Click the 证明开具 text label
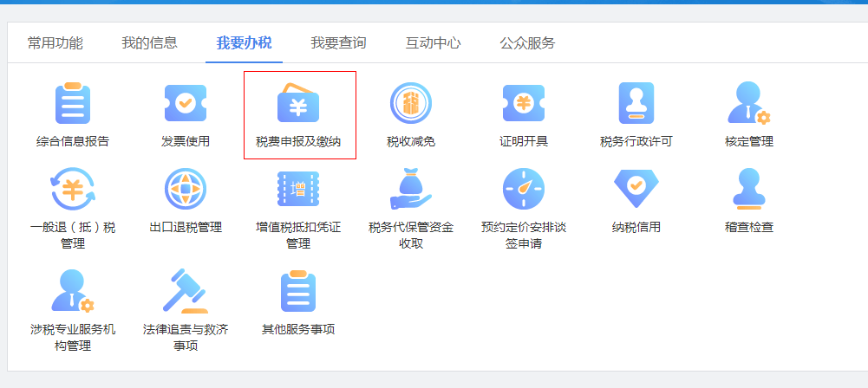 pyautogui.click(x=524, y=141)
